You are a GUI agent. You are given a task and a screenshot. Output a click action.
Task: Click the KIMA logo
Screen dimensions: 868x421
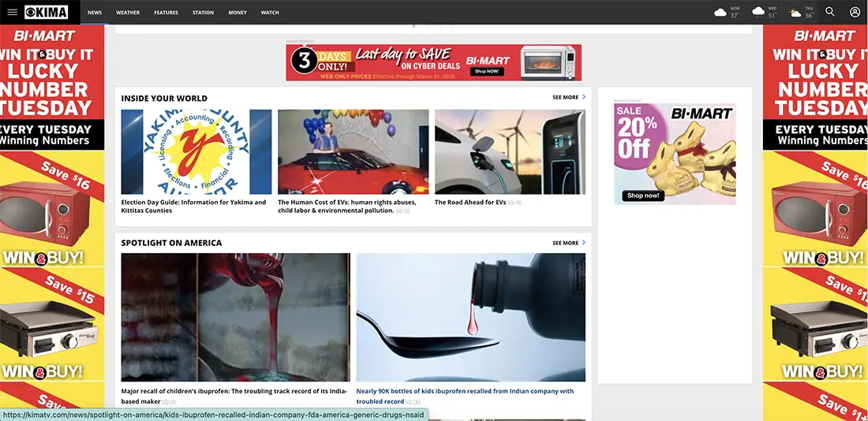pyautogui.click(x=46, y=12)
